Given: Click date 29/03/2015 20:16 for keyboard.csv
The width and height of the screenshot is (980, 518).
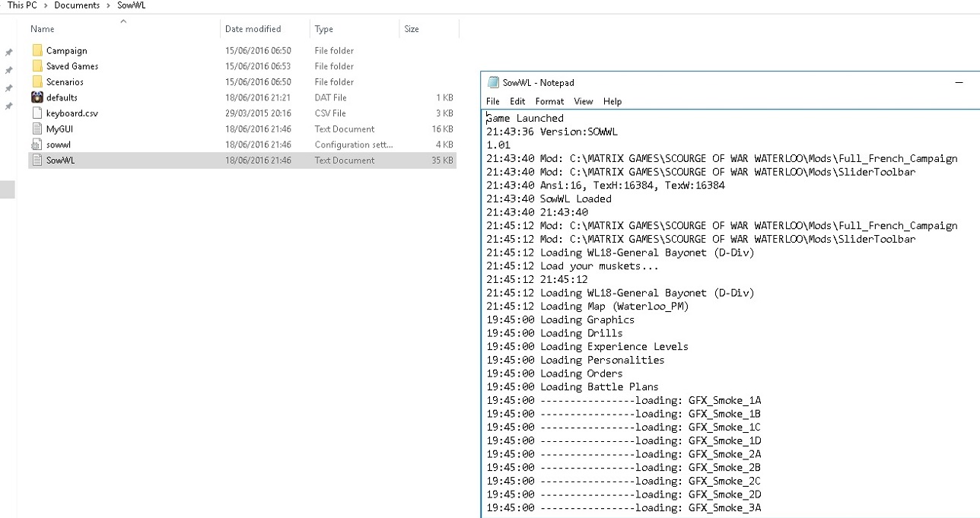Looking at the screenshot, I should coord(258,113).
